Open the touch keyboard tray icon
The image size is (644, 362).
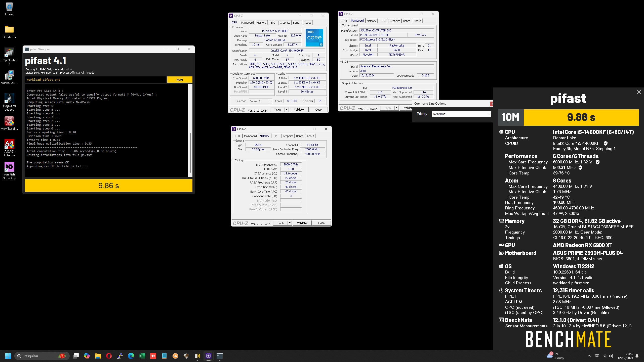(x=597, y=356)
